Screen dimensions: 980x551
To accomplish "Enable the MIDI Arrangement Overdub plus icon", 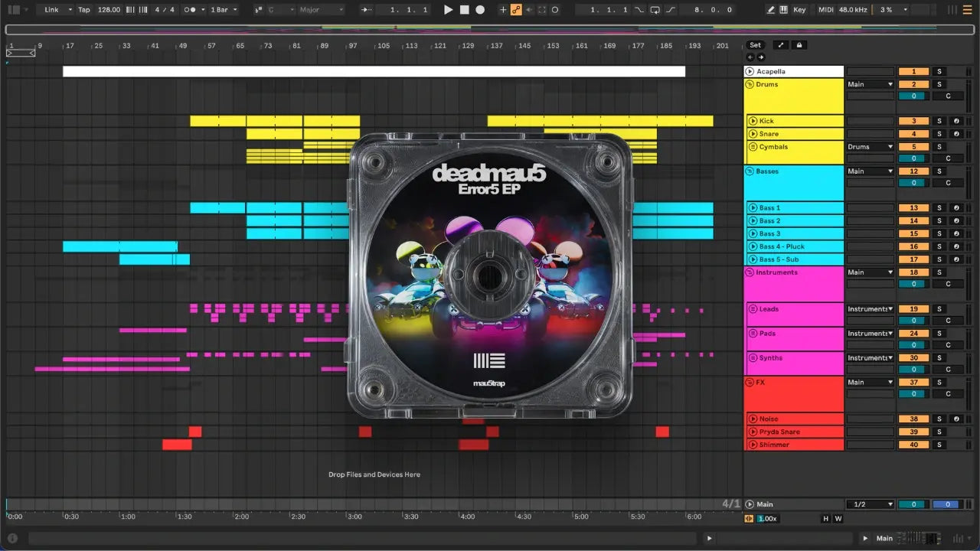I will click(x=503, y=10).
